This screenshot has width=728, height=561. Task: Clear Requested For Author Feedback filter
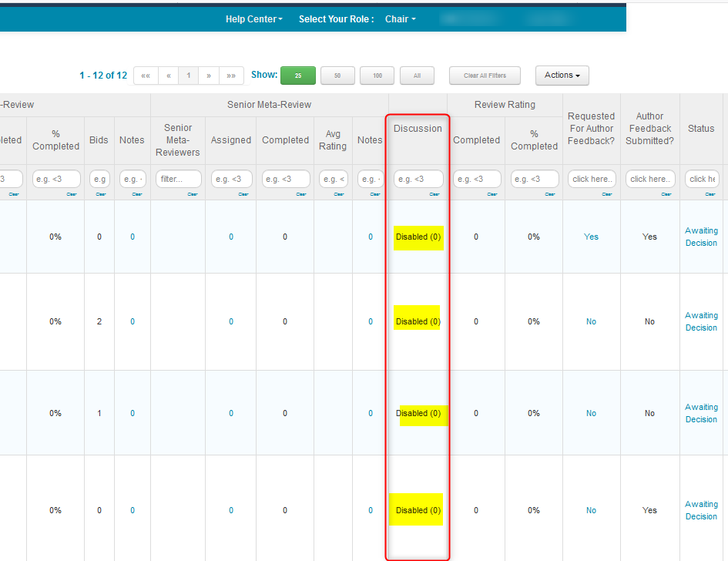(x=607, y=194)
